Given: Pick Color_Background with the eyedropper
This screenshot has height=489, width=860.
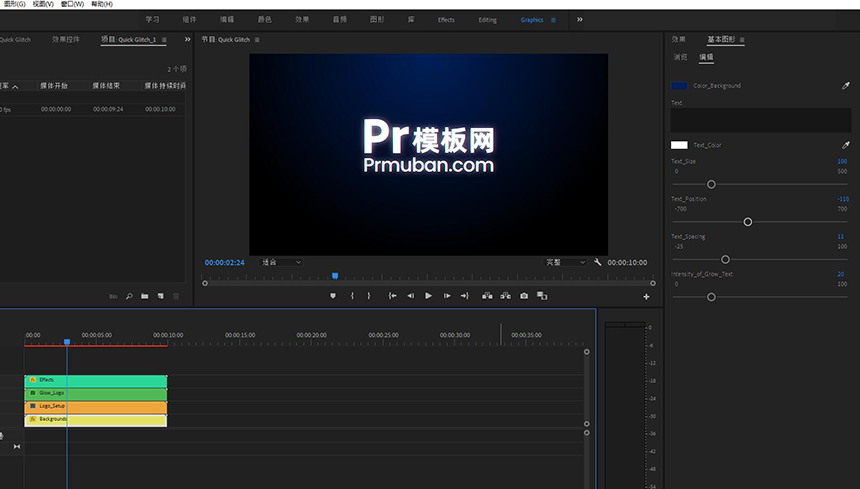Looking at the screenshot, I should click(846, 86).
